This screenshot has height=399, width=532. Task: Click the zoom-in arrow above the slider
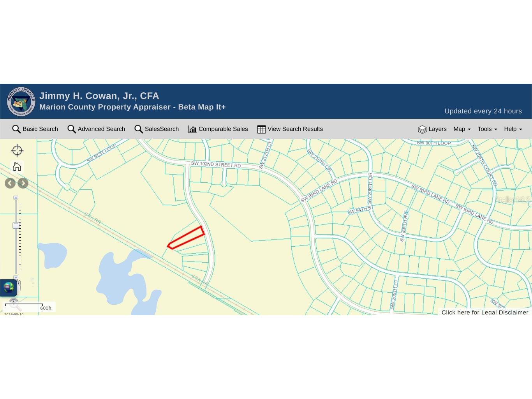point(16,198)
